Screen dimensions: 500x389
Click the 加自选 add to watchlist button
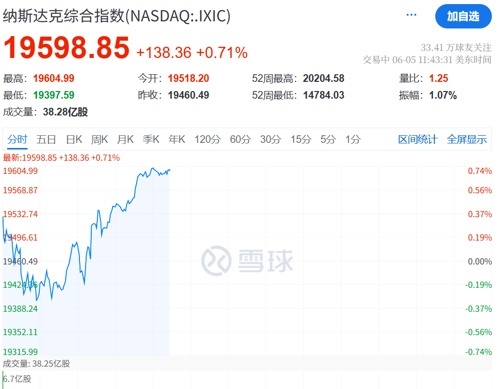click(463, 16)
